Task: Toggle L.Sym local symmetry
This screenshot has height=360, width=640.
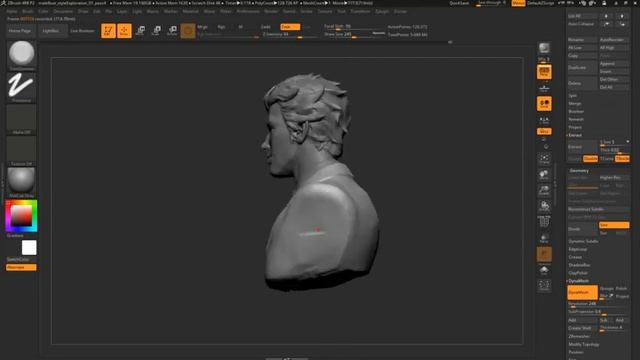Action: point(544,120)
